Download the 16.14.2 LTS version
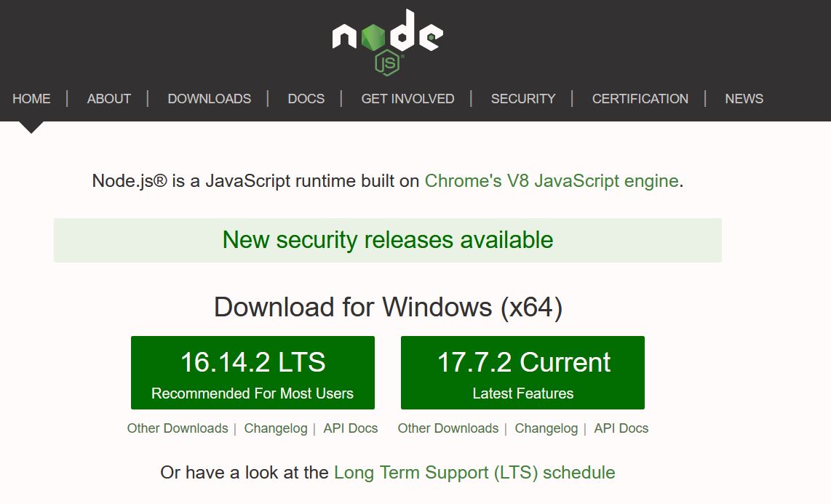This screenshot has width=831, height=504. 253,372
